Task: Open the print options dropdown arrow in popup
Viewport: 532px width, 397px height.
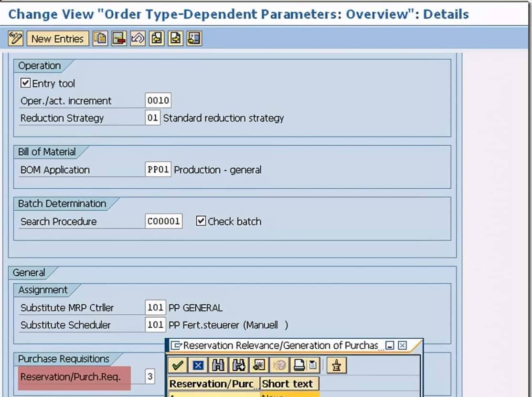Action: (312, 365)
